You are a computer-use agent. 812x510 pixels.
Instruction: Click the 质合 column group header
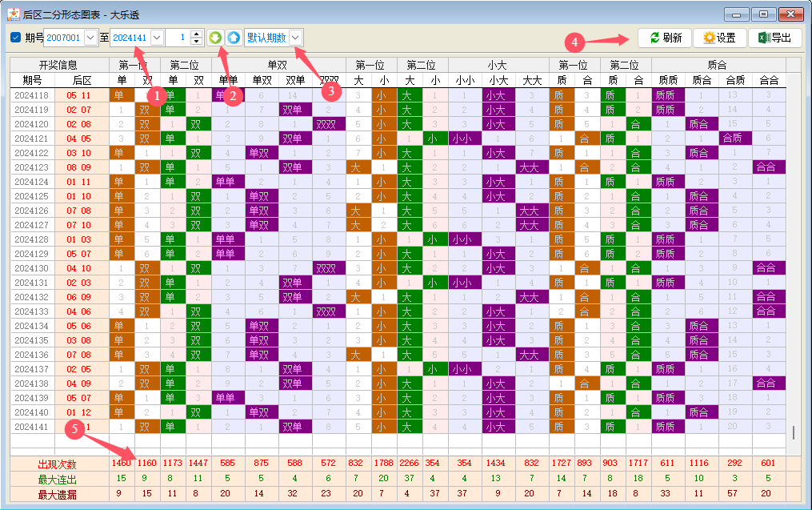(718, 66)
